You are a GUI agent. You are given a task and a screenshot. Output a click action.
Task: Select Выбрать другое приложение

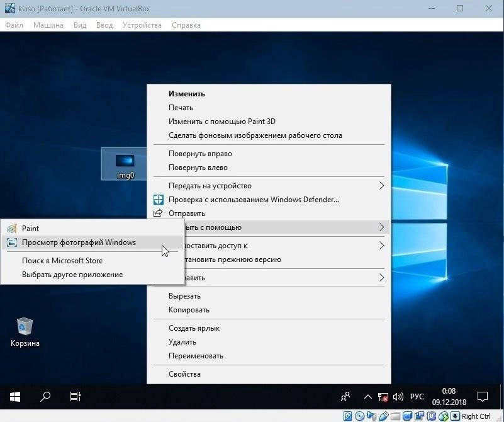click(x=92, y=275)
